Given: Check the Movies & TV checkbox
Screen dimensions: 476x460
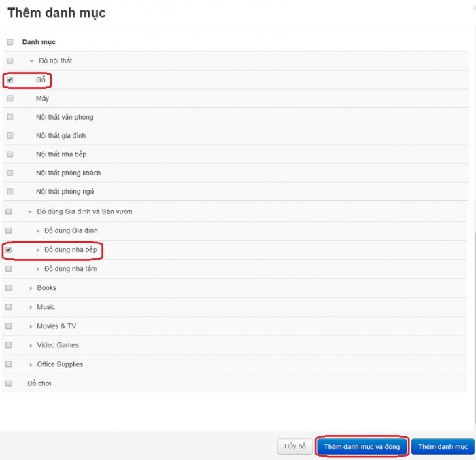Looking at the screenshot, I should coord(8,326).
